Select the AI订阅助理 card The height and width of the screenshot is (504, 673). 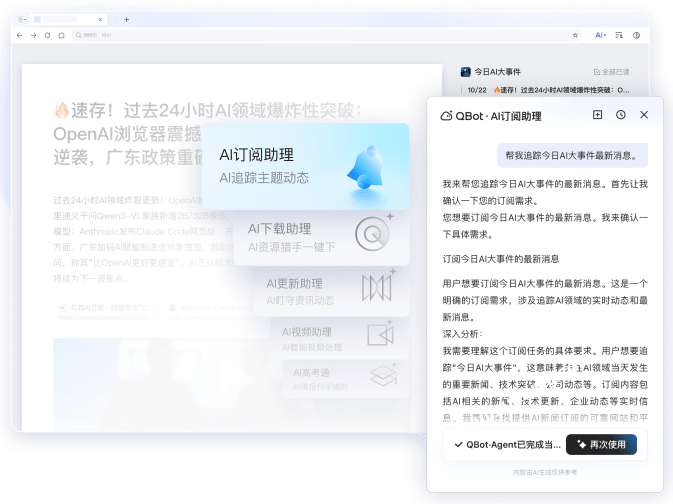(306, 167)
